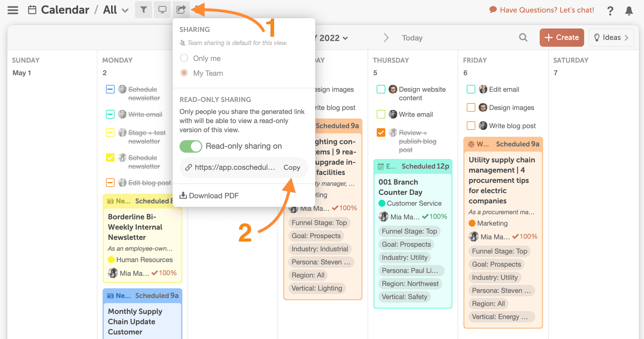This screenshot has height=339, width=644.
Task: Click the calendar search magnifier icon
Action: click(x=523, y=37)
